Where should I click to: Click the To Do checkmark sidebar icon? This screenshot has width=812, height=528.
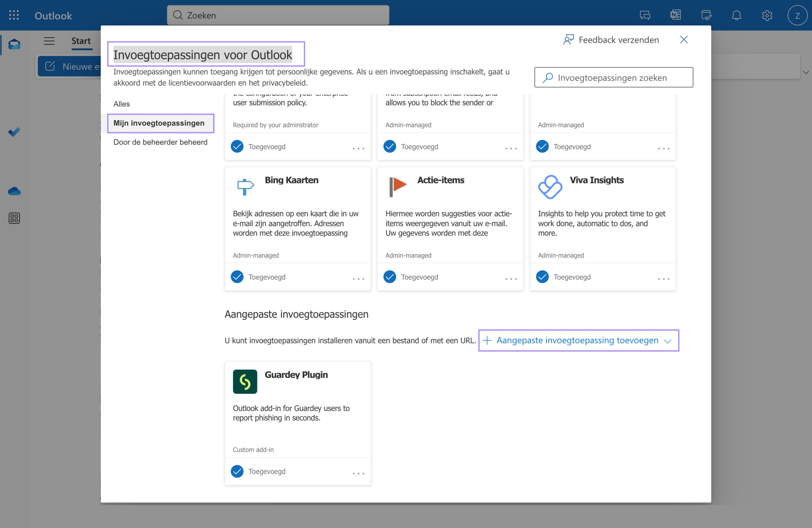pos(14,132)
